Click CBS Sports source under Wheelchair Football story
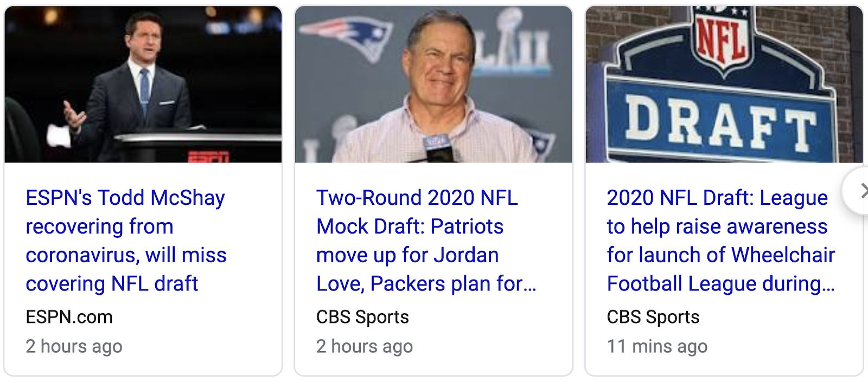The height and width of the screenshot is (382, 868). (x=653, y=317)
